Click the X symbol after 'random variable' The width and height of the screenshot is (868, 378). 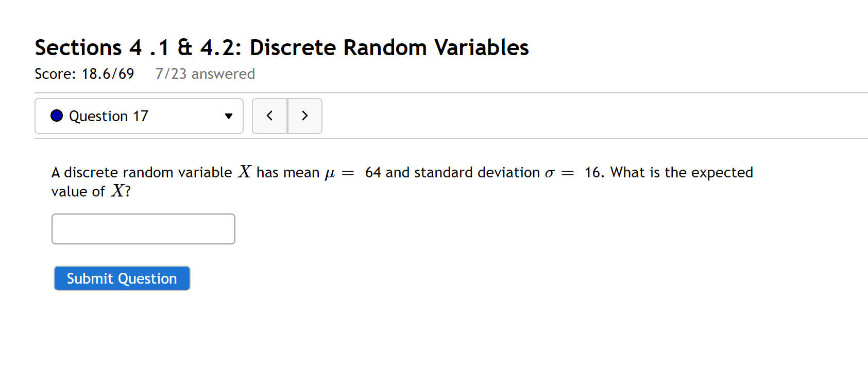245,172
